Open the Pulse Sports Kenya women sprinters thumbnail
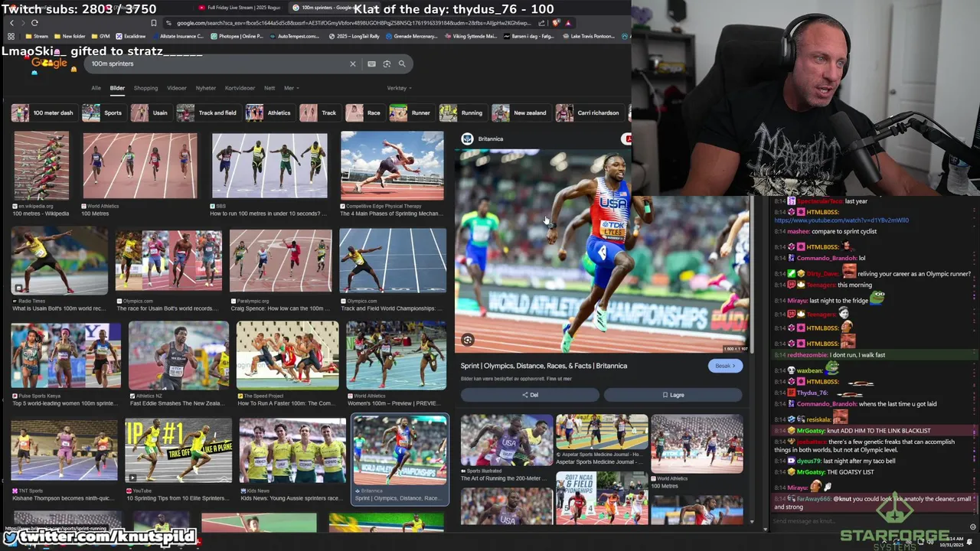 [x=66, y=356]
